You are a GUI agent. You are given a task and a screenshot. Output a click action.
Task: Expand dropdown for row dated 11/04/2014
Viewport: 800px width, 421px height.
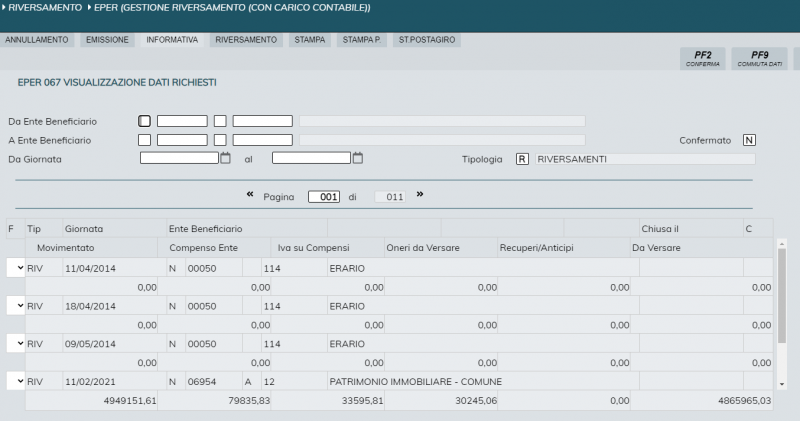pyautogui.click(x=15, y=268)
